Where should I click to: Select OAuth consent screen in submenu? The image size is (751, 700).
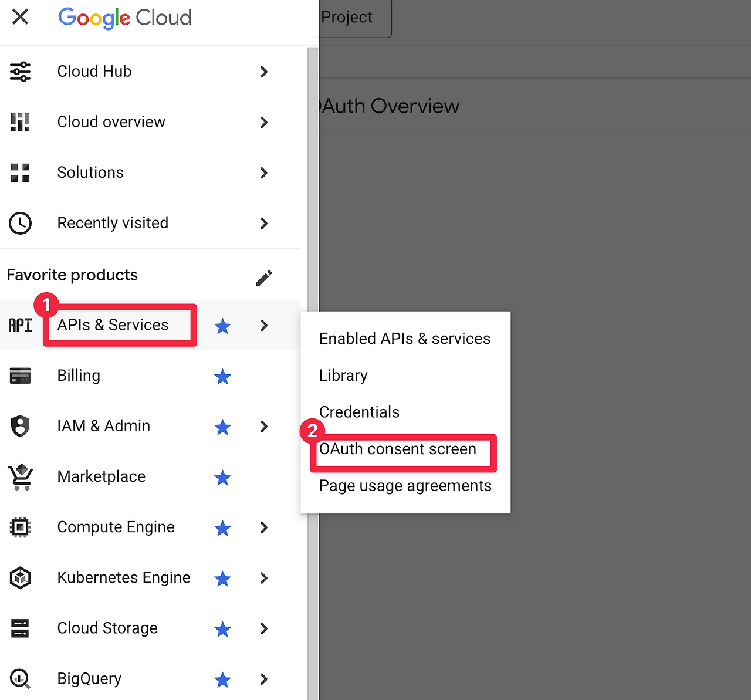click(x=398, y=449)
